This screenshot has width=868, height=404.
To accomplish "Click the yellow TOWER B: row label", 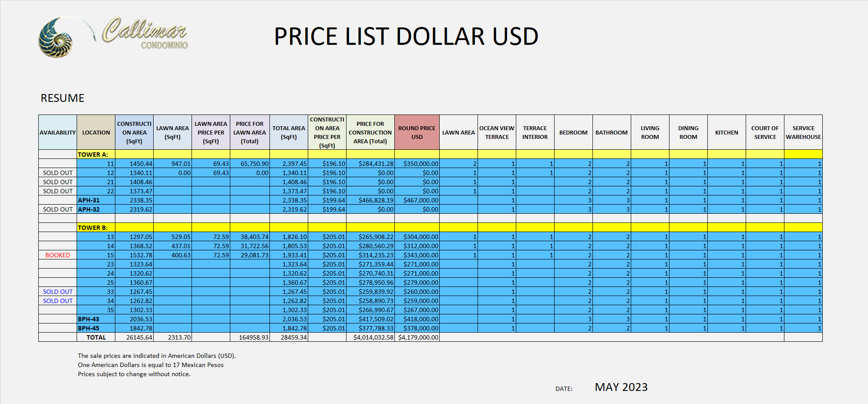I will (93, 228).
